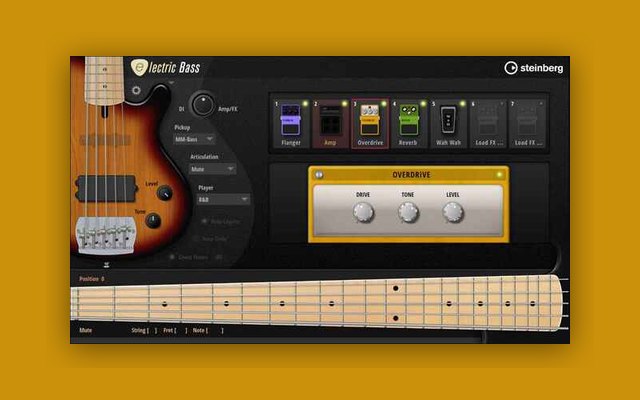
Task: Toggle the Amp slot power LED
Action: [344, 104]
